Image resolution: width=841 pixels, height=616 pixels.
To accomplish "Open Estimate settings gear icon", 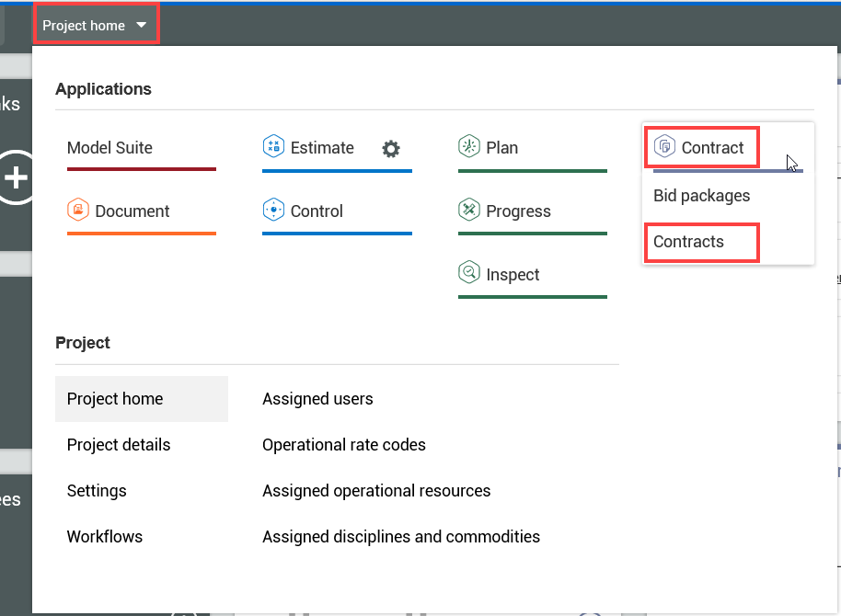I will coord(391,149).
